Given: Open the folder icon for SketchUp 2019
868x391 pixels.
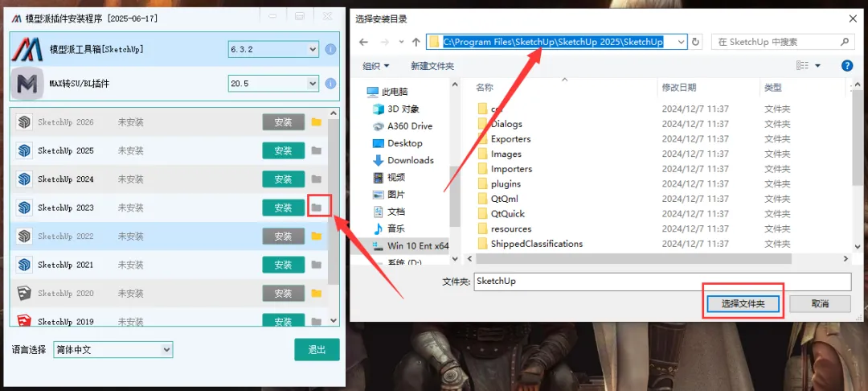Looking at the screenshot, I should [x=316, y=321].
